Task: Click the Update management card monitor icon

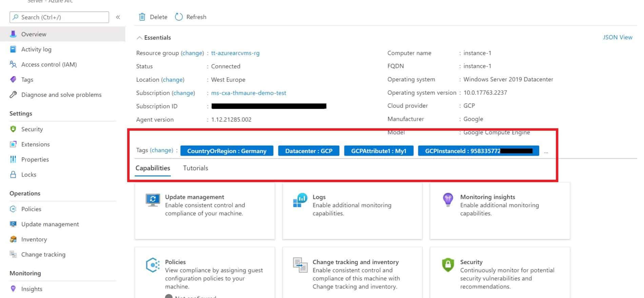Action: click(153, 200)
